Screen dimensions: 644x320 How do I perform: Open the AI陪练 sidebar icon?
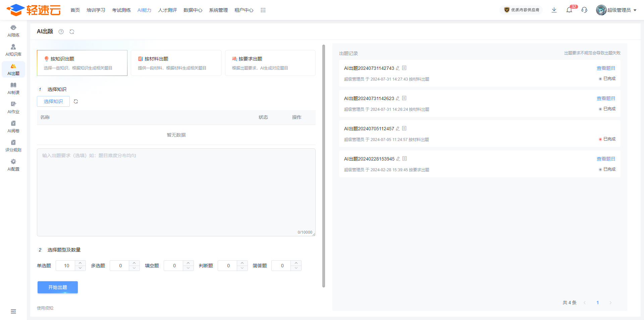(x=13, y=31)
